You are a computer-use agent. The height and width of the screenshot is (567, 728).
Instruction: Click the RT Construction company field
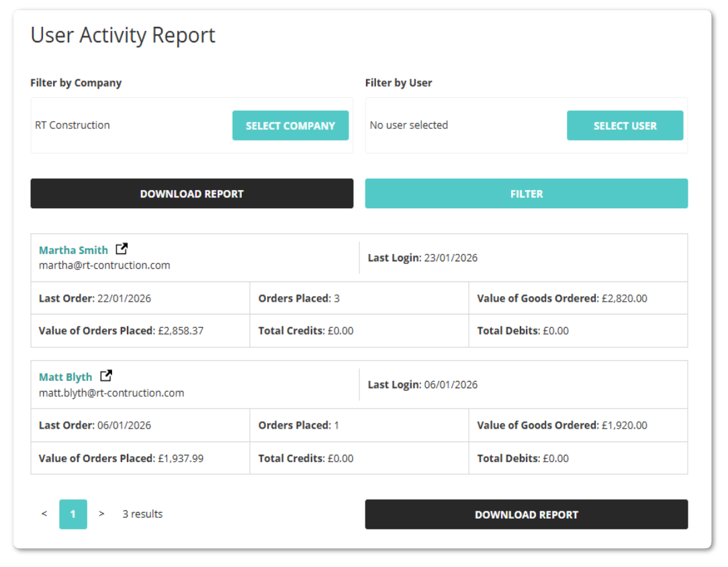pos(72,125)
